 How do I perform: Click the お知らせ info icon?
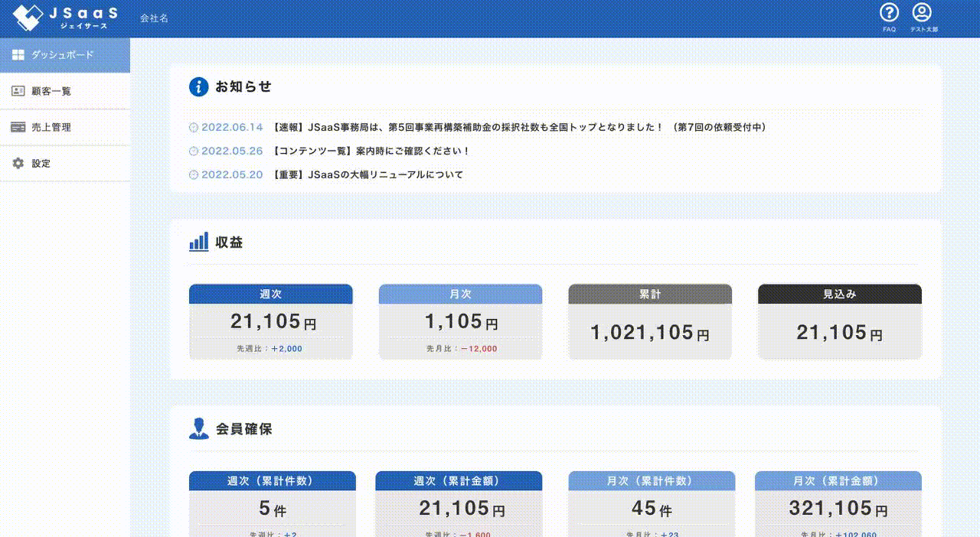click(198, 86)
